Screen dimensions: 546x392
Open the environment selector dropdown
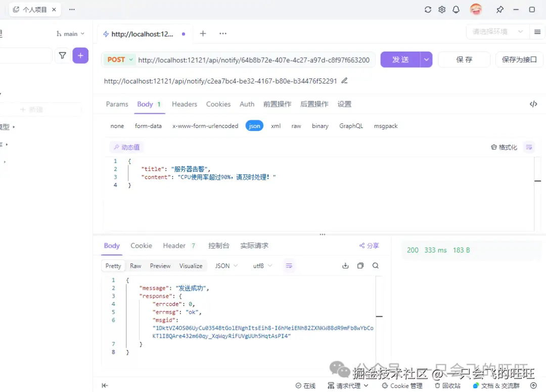[x=497, y=32]
